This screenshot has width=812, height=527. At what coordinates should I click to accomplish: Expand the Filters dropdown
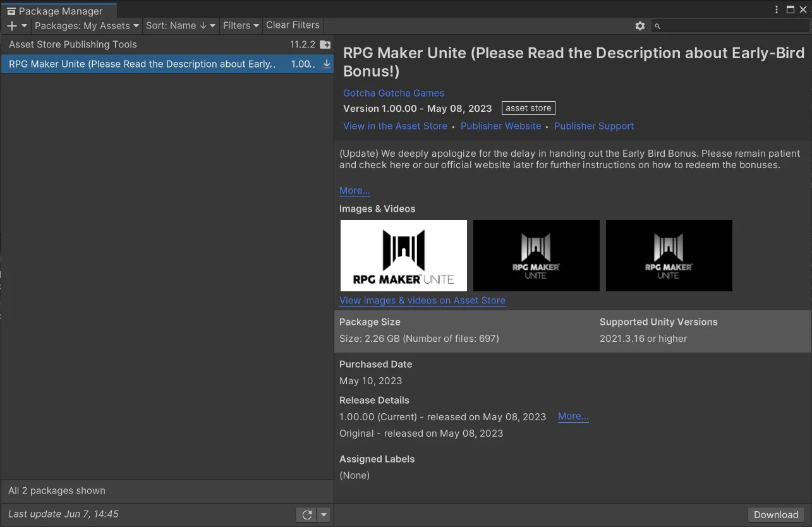point(241,26)
